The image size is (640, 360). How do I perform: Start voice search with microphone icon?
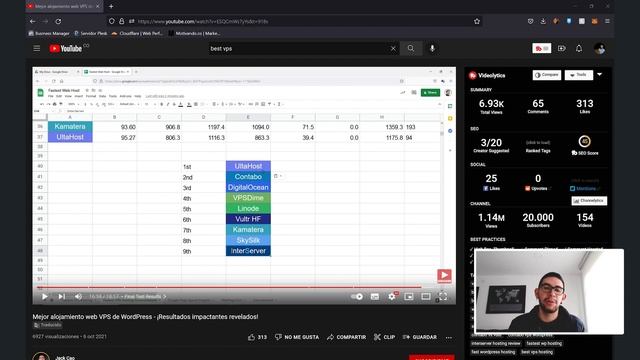[432, 49]
